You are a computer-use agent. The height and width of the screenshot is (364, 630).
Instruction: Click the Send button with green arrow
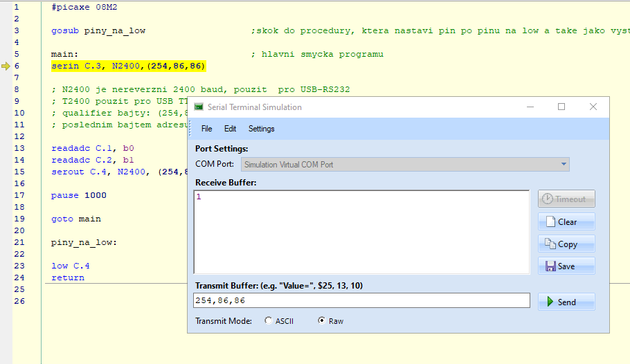566,302
